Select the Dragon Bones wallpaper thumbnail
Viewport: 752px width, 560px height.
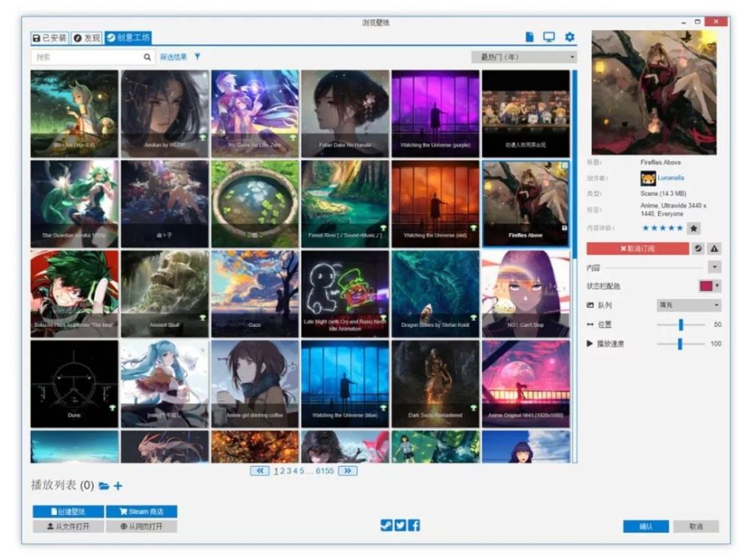coord(435,294)
